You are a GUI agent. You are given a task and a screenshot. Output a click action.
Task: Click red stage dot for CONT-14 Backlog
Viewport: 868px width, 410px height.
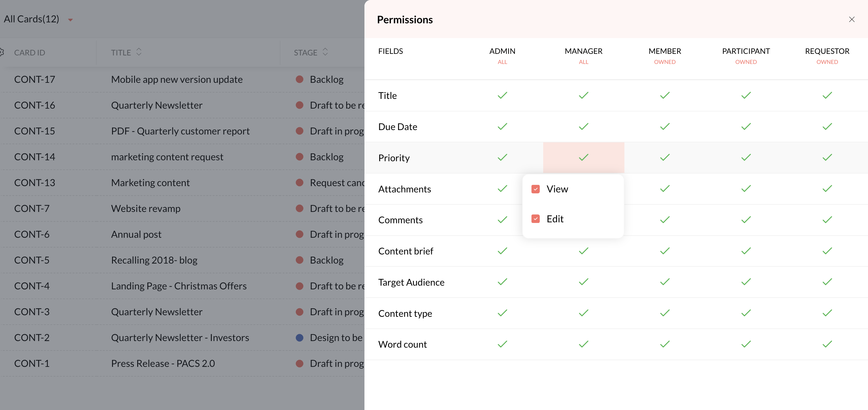299,157
